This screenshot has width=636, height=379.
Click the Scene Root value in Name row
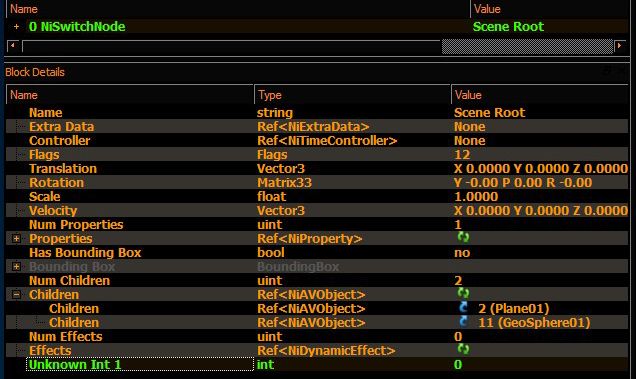(x=490, y=112)
